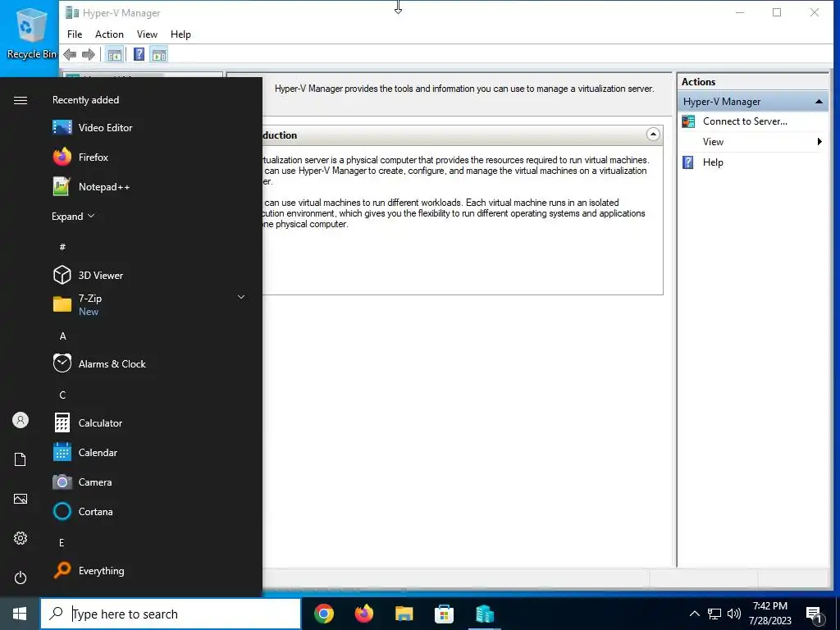
Task: Open the View menu in menu bar
Action: [147, 34]
